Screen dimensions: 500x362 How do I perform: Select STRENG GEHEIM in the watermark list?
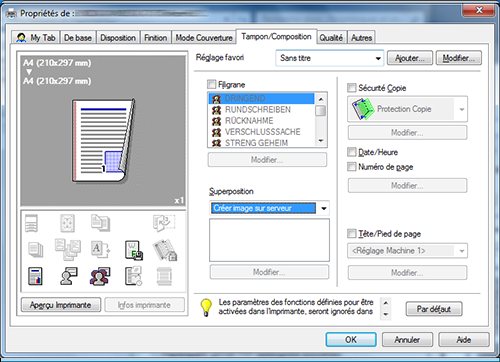coord(261,143)
